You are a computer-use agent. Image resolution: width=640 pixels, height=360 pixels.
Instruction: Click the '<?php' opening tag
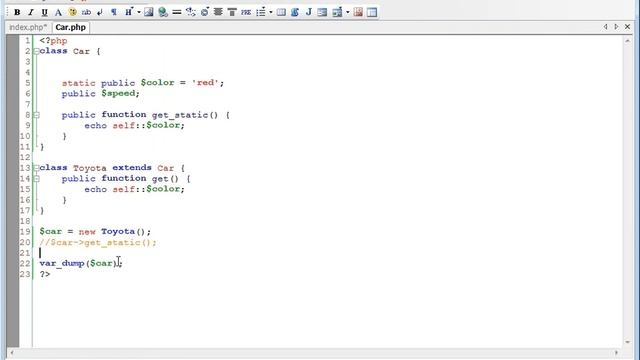tap(53, 41)
